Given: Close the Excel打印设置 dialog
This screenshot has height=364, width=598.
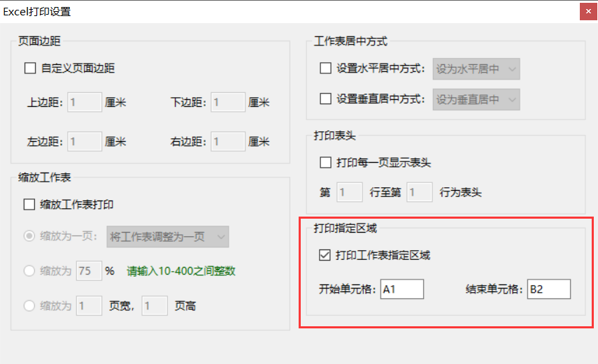Looking at the screenshot, I should coord(588,11).
